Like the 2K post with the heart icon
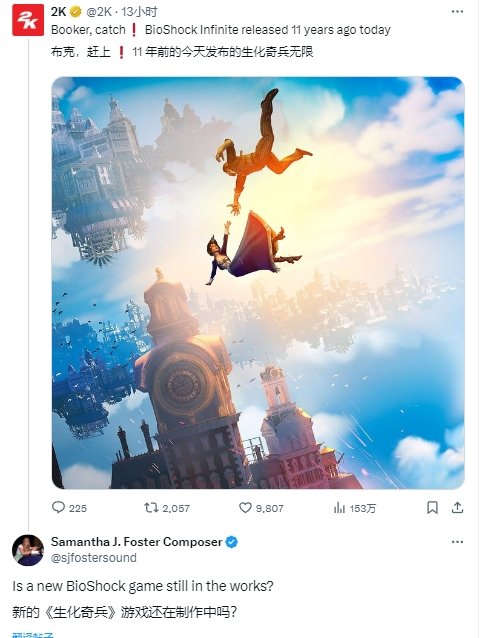Screen dimensions: 480x638 coord(245,507)
